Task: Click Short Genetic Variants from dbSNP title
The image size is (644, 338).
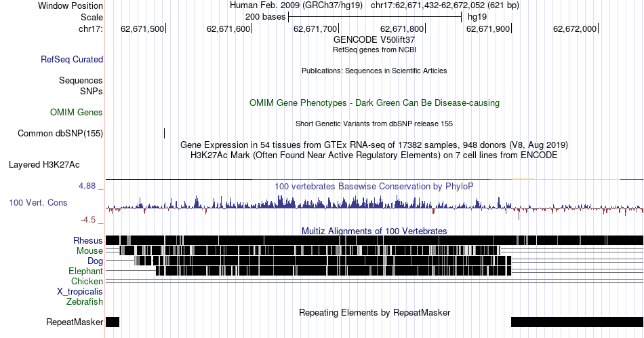Action: (x=374, y=124)
